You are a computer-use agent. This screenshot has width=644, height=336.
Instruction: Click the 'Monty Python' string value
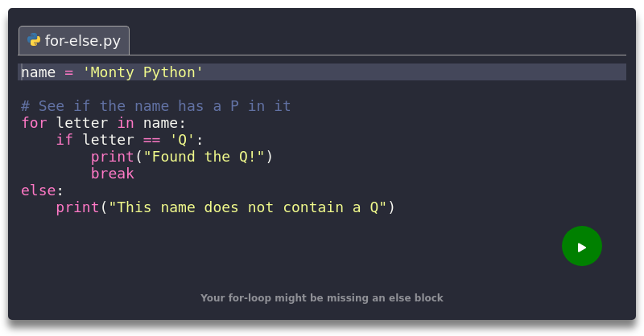(142, 72)
